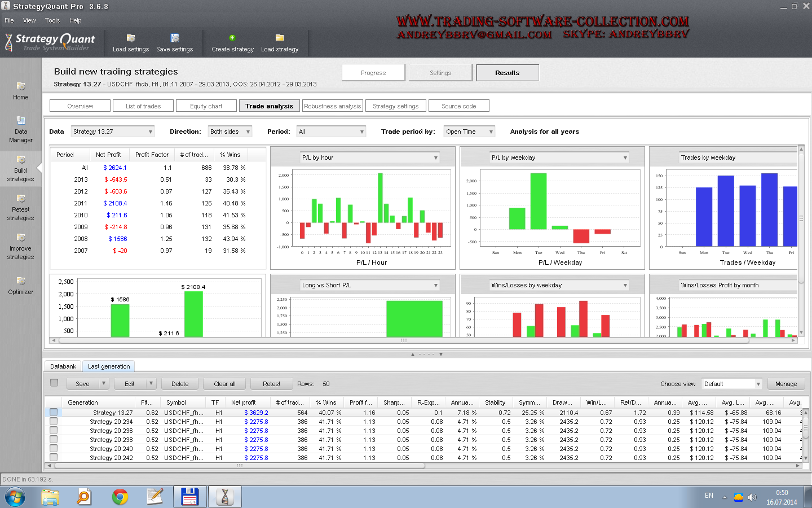This screenshot has width=812, height=508.
Task: Click the Clear all button
Action: tap(224, 384)
